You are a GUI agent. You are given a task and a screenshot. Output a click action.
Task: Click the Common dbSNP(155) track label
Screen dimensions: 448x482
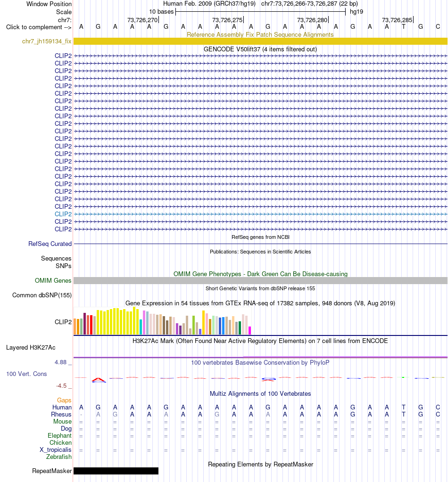pyautogui.click(x=42, y=295)
